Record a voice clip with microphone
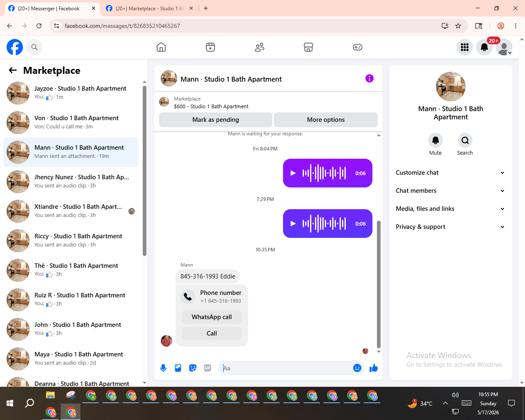This screenshot has height=420, width=525. [x=163, y=368]
